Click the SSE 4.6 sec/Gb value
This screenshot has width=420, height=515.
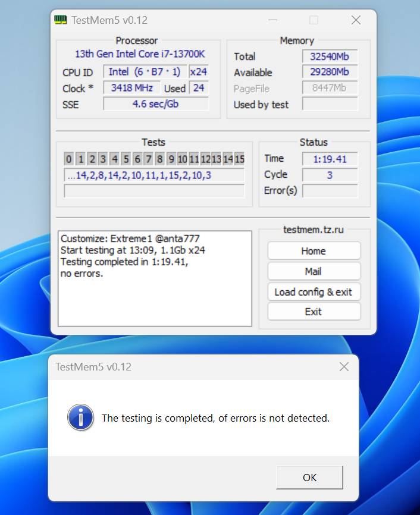(156, 104)
